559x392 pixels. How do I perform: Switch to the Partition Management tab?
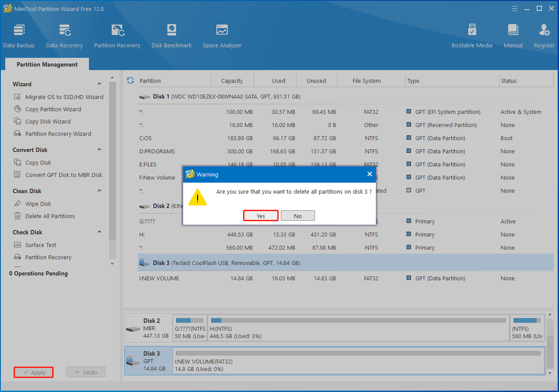47,64
